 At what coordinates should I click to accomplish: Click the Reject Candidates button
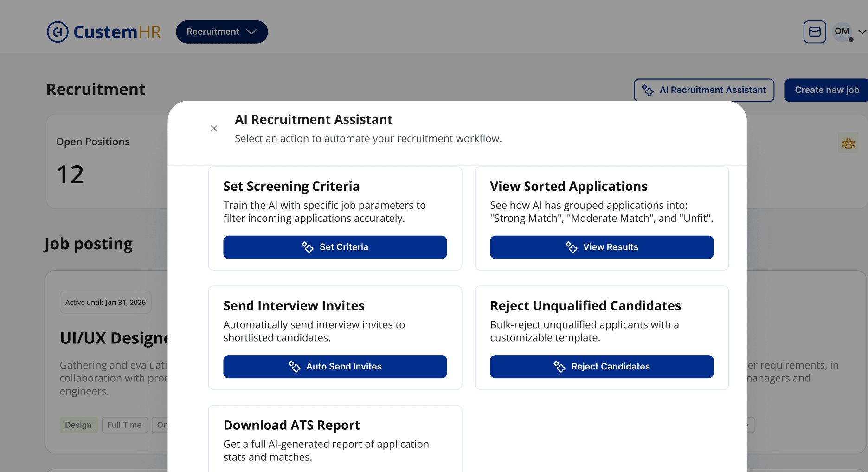coord(602,367)
